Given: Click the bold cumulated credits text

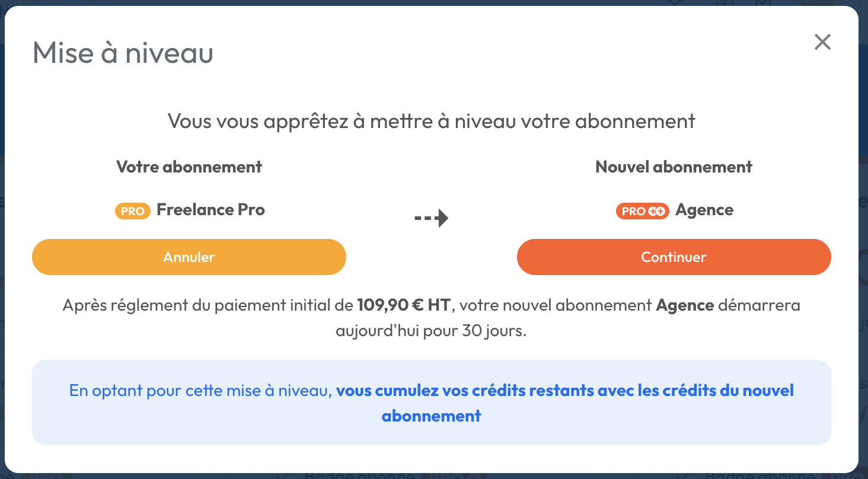Looking at the screenshot, I should pos(564,391).
